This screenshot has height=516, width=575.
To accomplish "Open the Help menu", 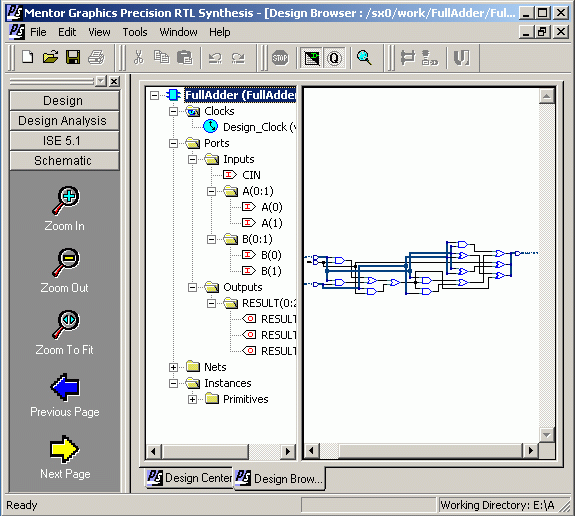I will click(x=220, y=32).
